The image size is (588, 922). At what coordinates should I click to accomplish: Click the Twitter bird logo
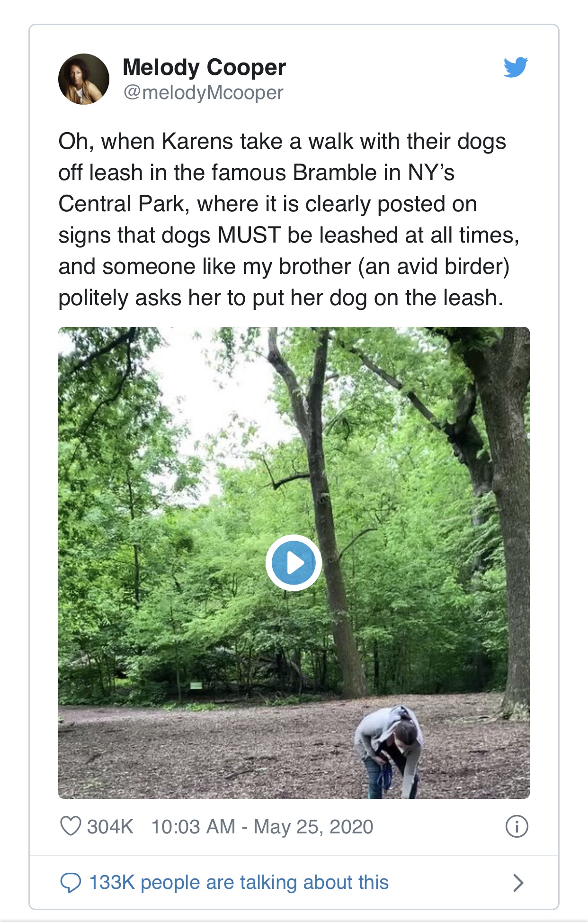point(516,67)
